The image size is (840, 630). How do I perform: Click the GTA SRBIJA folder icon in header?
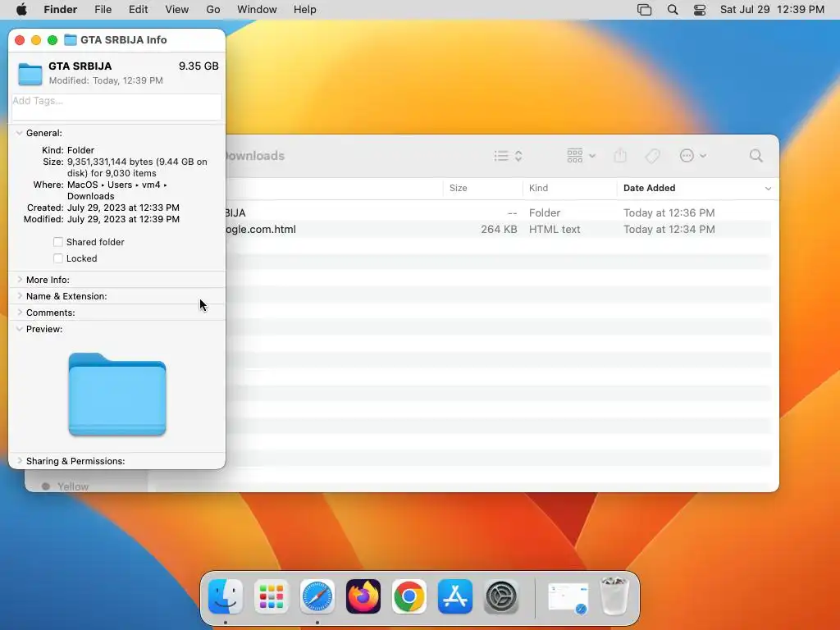[x=30, y=74]
